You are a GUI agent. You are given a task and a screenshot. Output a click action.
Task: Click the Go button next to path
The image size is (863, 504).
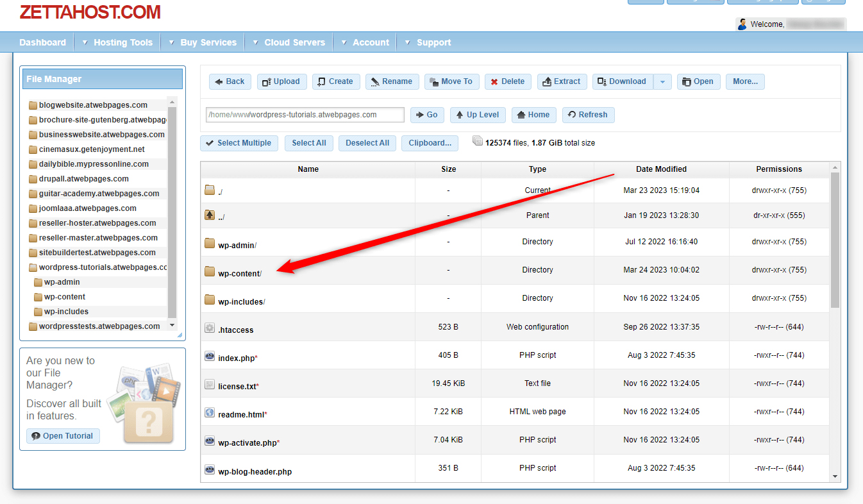click(427, 115)
